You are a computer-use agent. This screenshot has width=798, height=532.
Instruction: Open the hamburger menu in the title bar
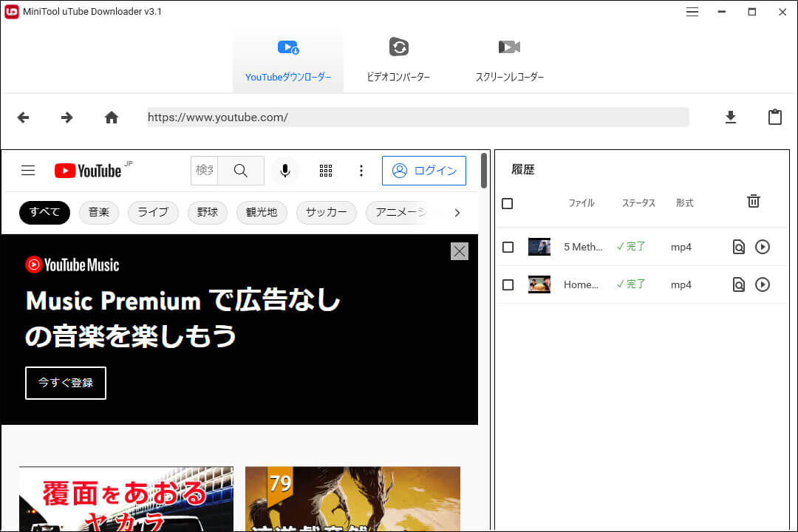tap(692, 12)
